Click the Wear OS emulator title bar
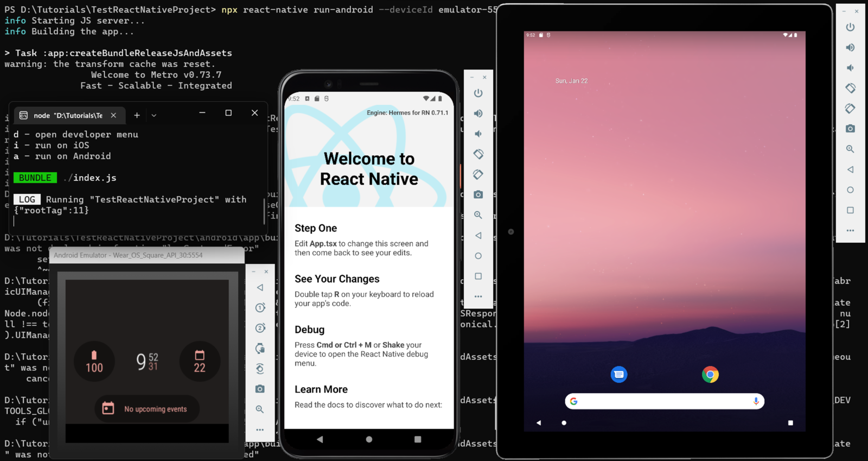 (x=146, y=255)
